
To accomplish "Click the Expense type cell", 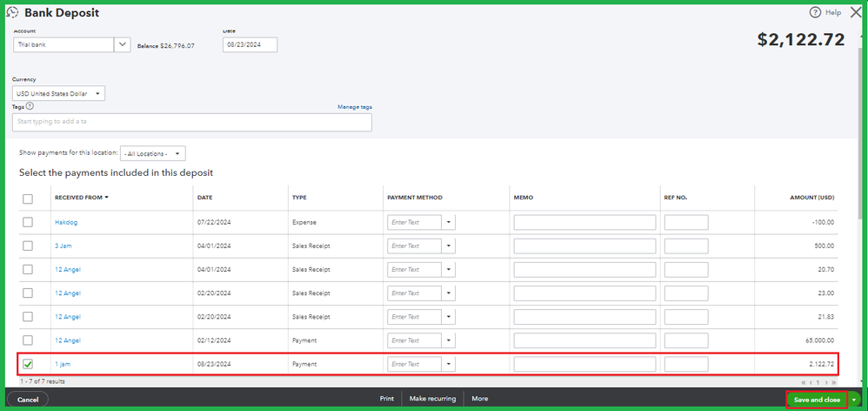I will tap(303, 222).
